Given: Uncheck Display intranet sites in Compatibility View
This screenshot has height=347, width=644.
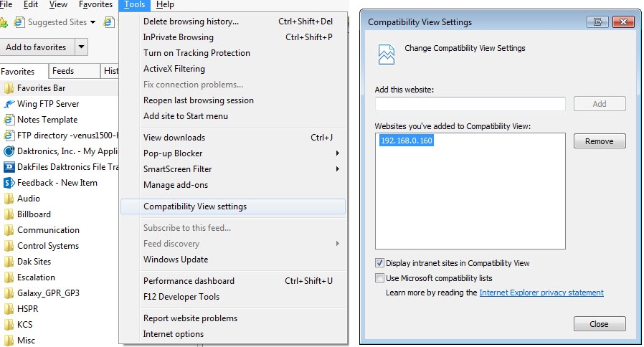Looking at the screenshot, I should click(379, 263).
